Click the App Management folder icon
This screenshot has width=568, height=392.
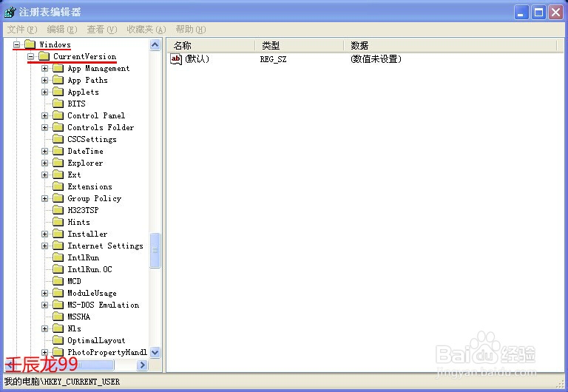tap(58, 69)
